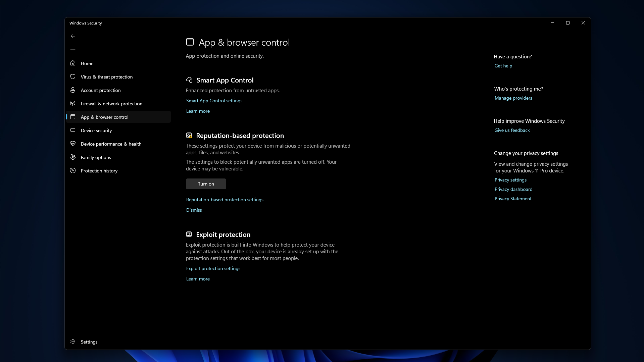
Task: Click the Smart App Control cloud icon
Action: pyautogui.click(x=189, y=80)
